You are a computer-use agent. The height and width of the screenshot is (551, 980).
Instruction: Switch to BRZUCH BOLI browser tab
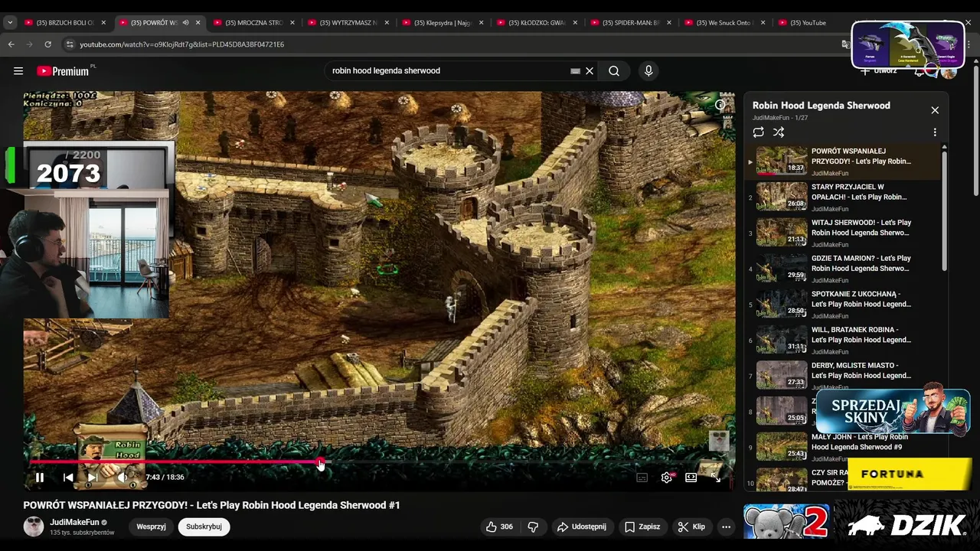[66, 23]
